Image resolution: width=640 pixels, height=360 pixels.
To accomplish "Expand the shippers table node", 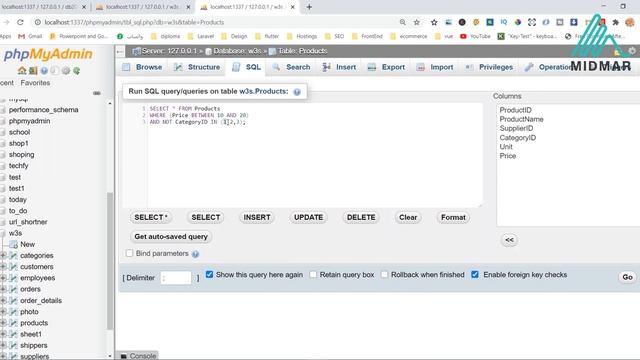I will coord(3,345).
